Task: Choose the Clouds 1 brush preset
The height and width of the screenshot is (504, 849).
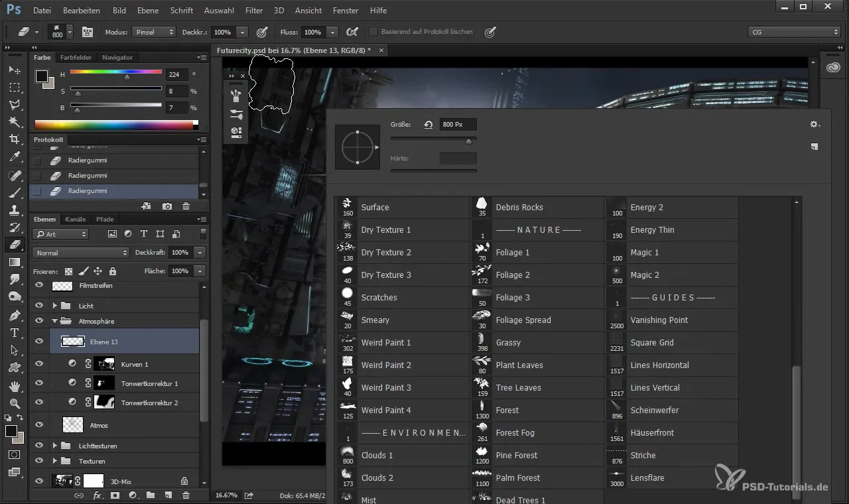Action: [403, 455]
